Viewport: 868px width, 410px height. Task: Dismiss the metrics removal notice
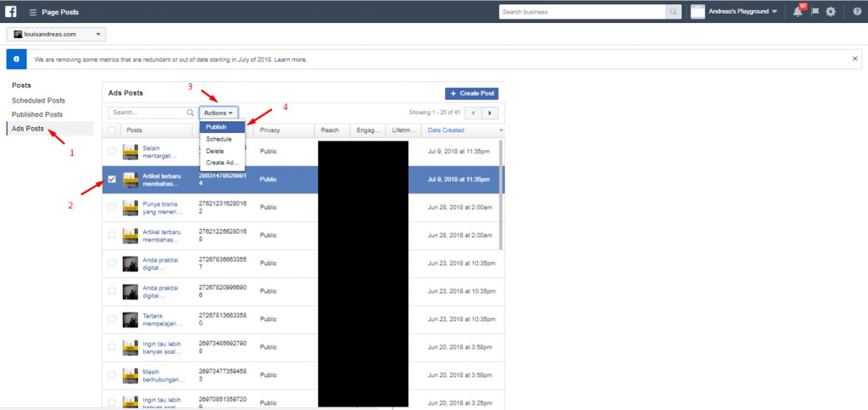pos(854,58)
